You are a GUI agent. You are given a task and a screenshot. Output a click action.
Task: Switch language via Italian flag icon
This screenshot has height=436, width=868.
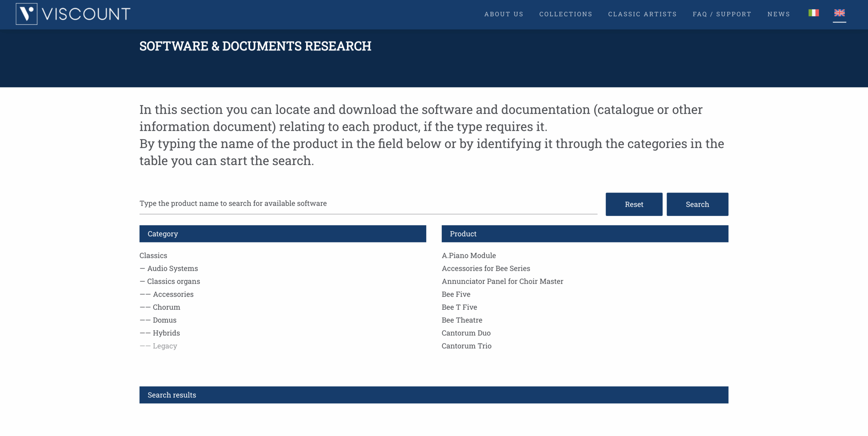[813, 13]
